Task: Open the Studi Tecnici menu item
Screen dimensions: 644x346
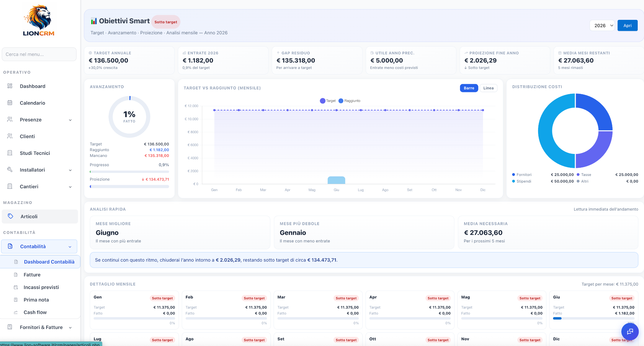Action: click(x=39, y=153)
